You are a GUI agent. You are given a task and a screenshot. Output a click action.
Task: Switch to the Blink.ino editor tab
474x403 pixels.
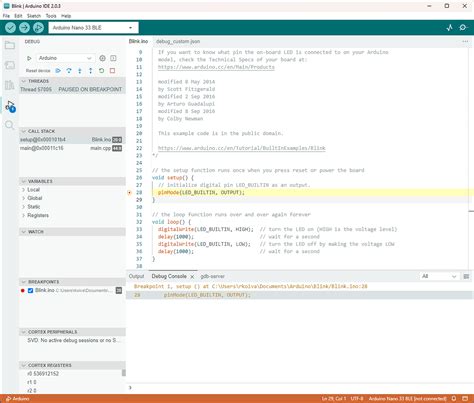[x=138, y=41]
